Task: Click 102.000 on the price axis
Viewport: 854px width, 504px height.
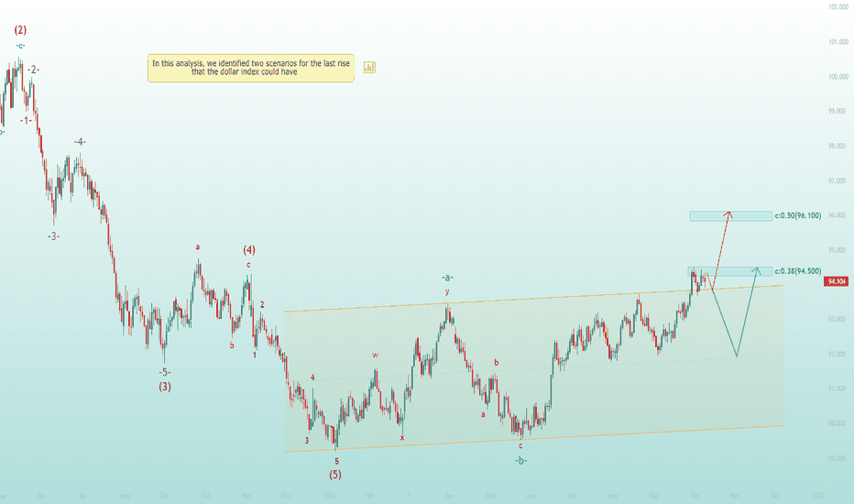Action: [x=838, y=7]
